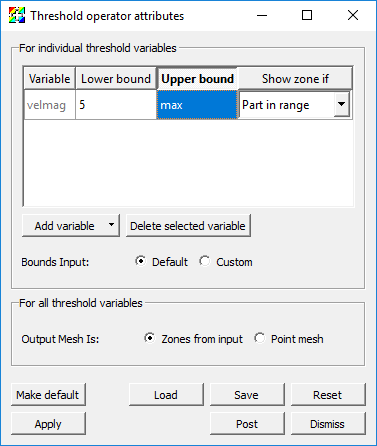
Task: Click the Post button
Action: [x=247, y=424]
